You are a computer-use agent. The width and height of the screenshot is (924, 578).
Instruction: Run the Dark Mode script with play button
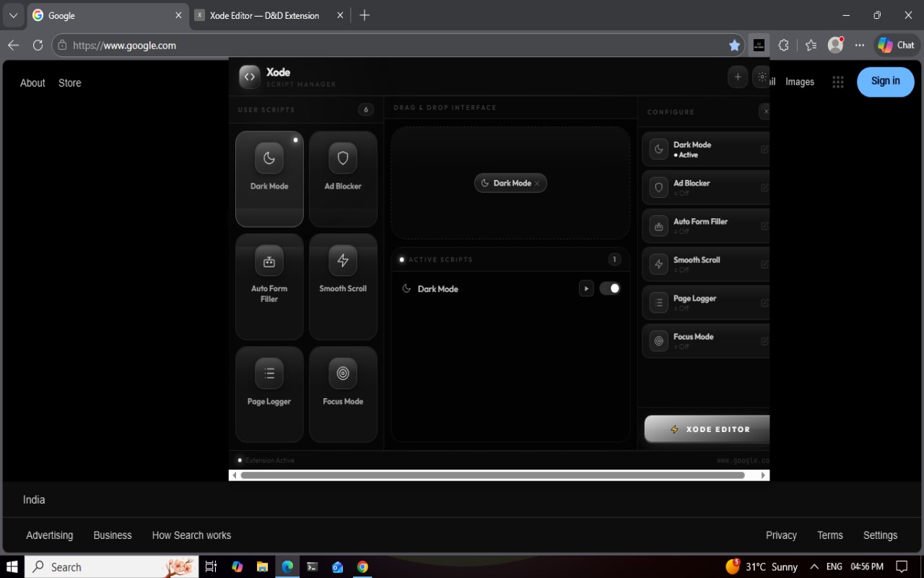coord(586,288)
